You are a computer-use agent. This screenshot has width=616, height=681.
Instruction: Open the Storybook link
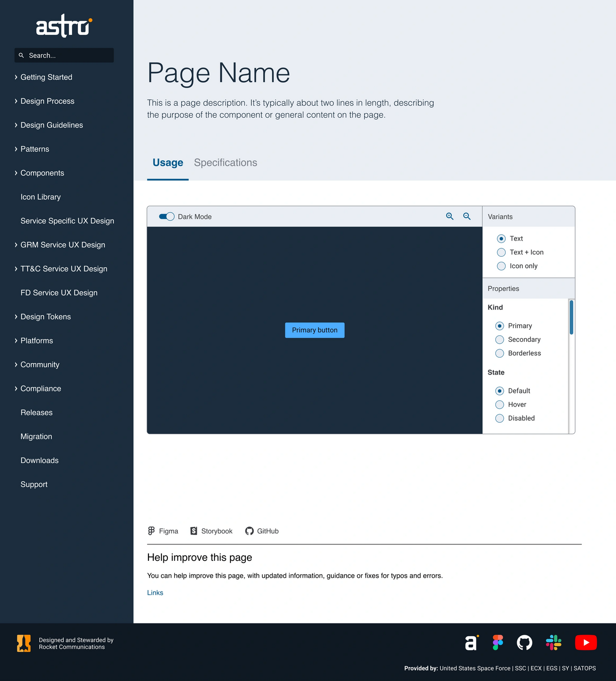tap(212, 531)
